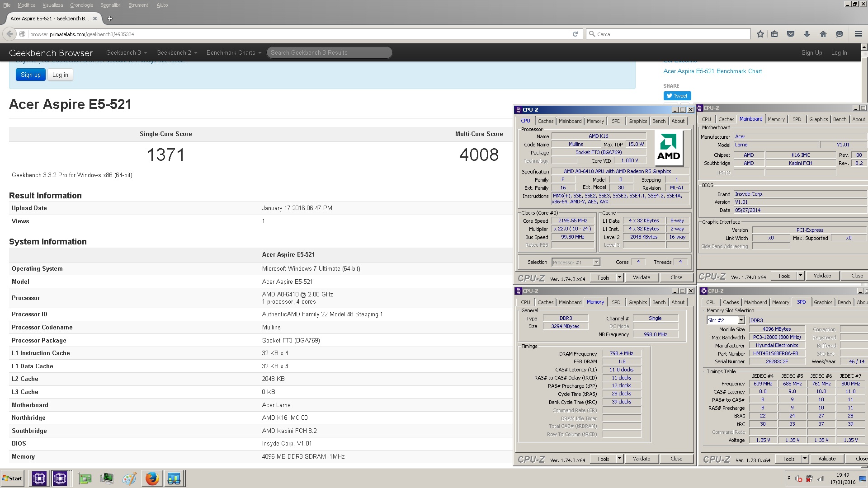Open Sign Up in the Geekbench header
This screenshot has height=488, width=868.
(x=811, y=52)
